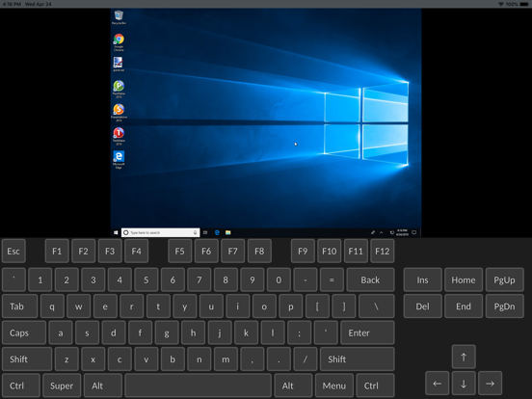532x399 pixels.
Task: Open Presentations 2018 desktop shortcut
Action: pos(119,113)
